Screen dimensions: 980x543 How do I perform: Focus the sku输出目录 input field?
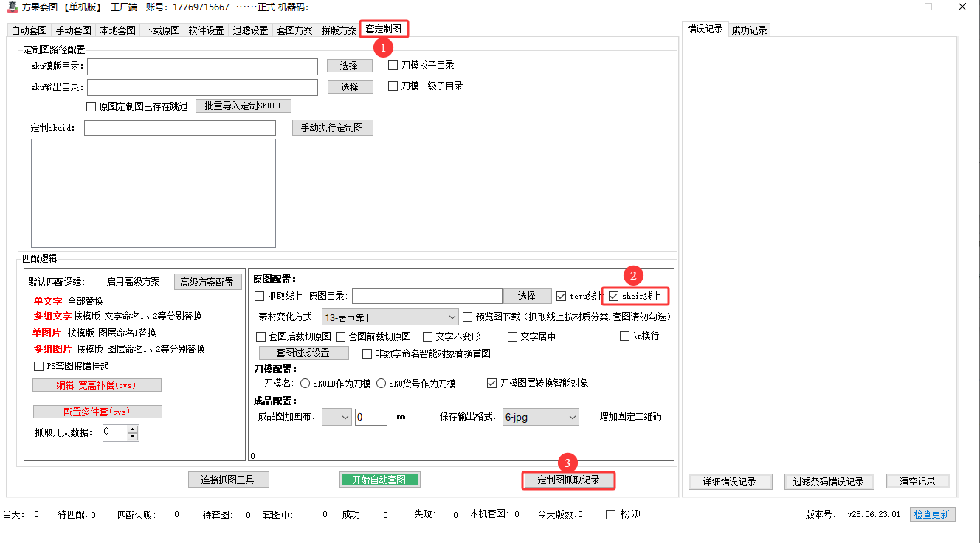[x=202, y=87]
